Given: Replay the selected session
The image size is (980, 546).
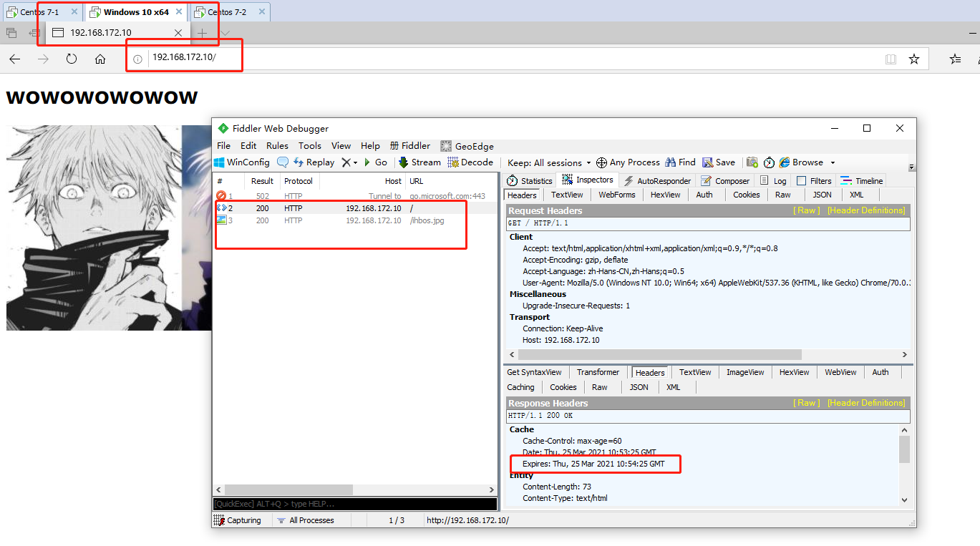Looking at the screenshot, I should click(x=314, y=162).
